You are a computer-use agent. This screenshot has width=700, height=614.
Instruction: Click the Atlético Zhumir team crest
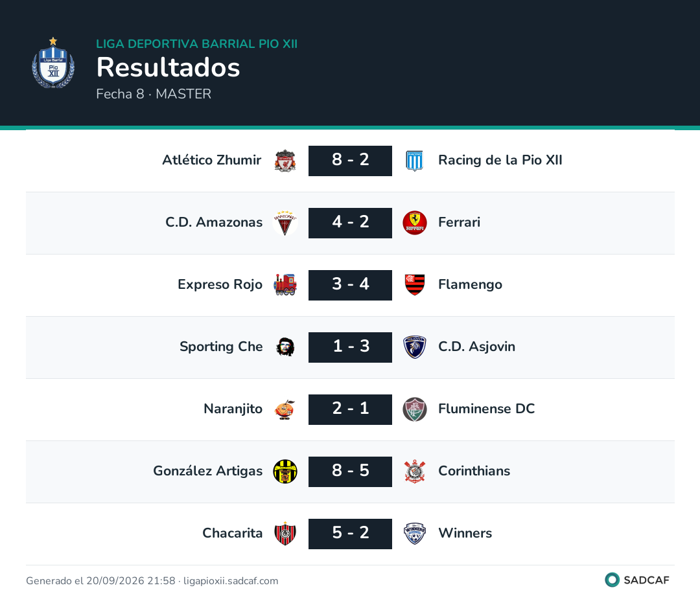point(285,161)
